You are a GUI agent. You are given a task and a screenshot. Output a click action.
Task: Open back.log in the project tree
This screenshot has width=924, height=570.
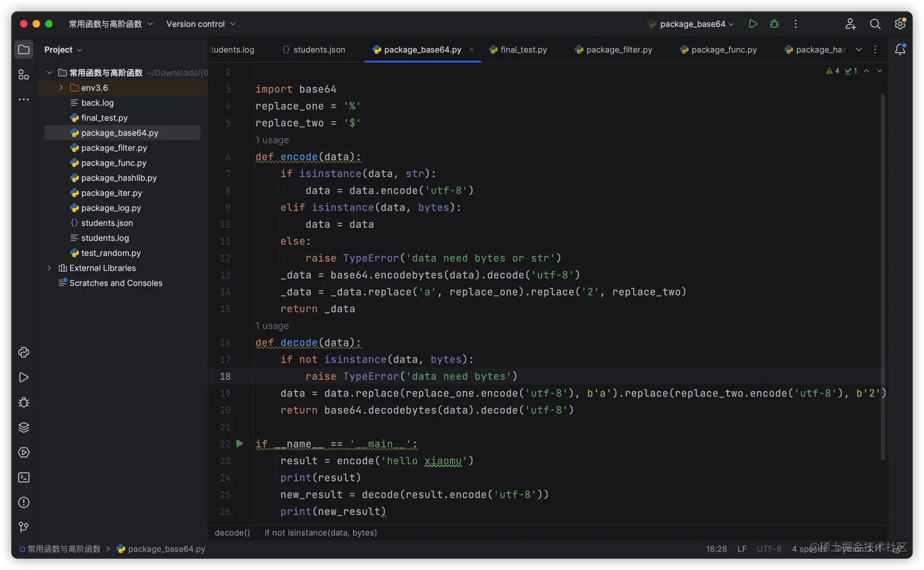[97, 103]
